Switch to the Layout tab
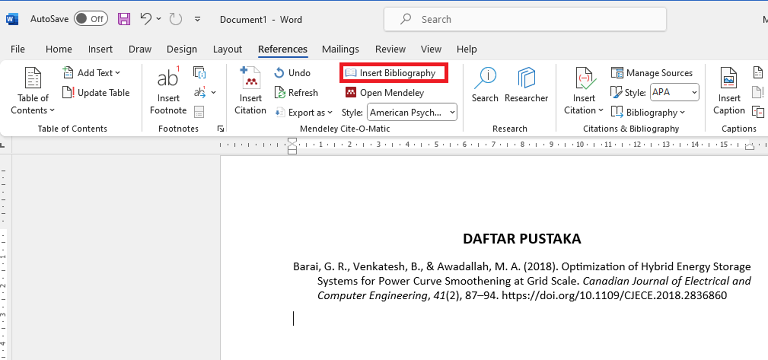The width and height of the screenshot is (768, 360). (x=227, y=49)
